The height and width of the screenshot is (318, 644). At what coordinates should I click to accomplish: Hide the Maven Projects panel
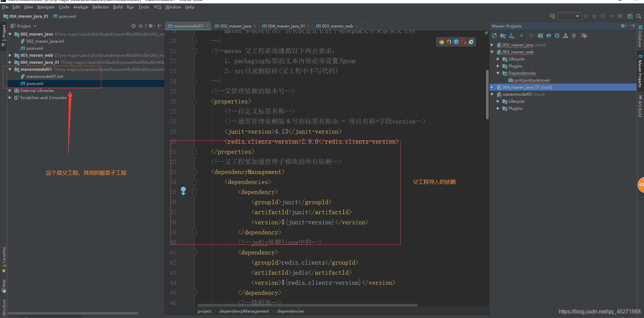(632, 26)
